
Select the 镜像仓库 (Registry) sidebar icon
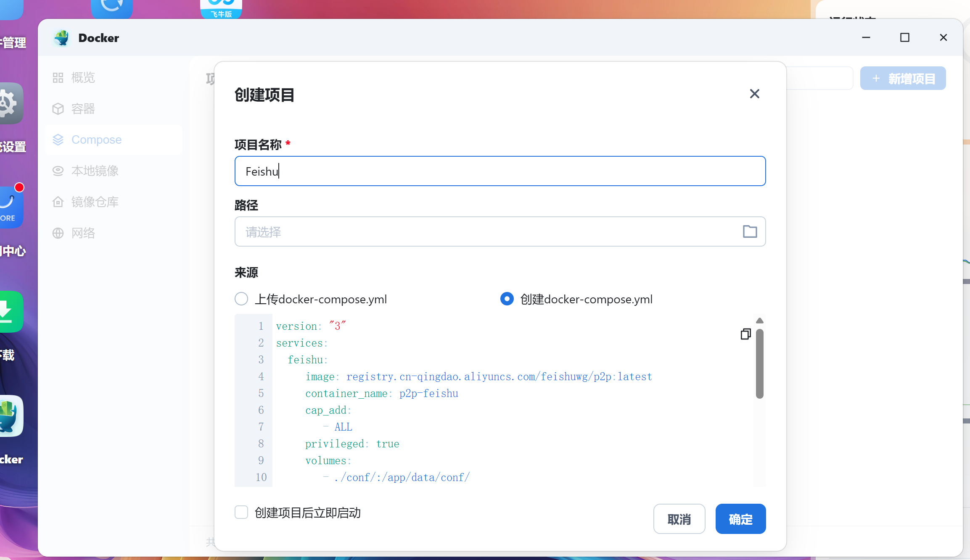58,202
